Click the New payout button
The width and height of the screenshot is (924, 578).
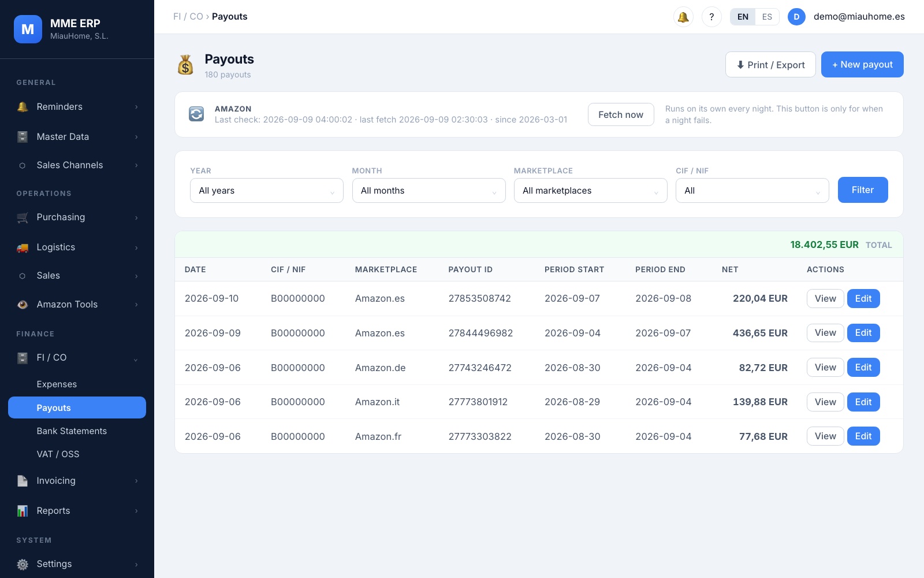[x=862, y=65]
